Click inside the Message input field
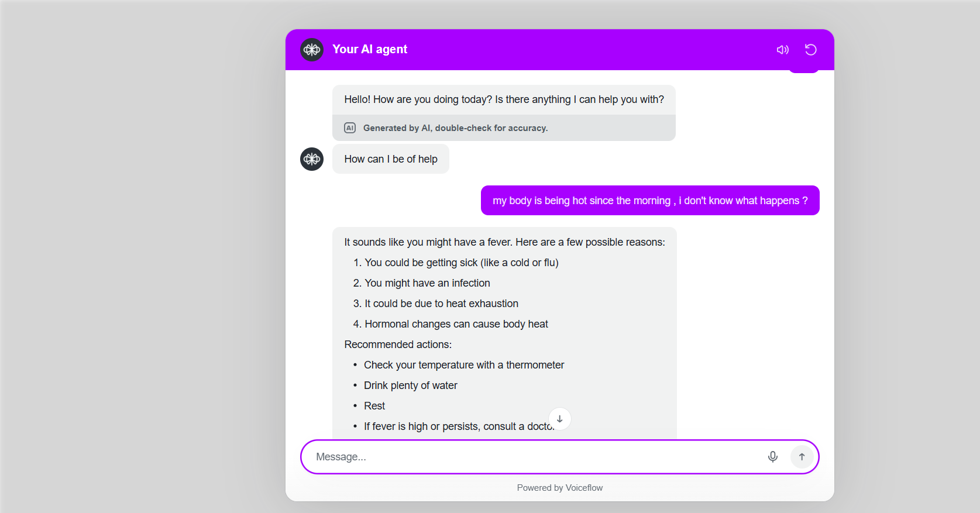 pyautogui.click(x=527, y=457)
